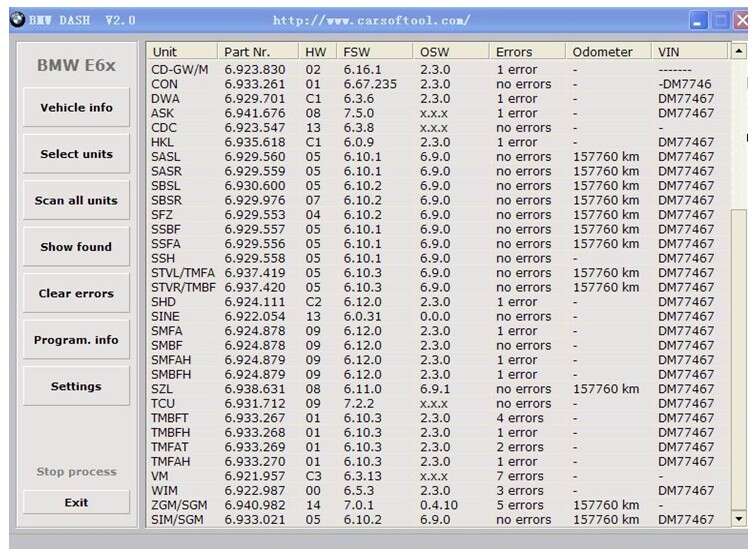The width and height of the screenshot is (755, 555).
Task: Open Program. info
Action: (76, 340)
